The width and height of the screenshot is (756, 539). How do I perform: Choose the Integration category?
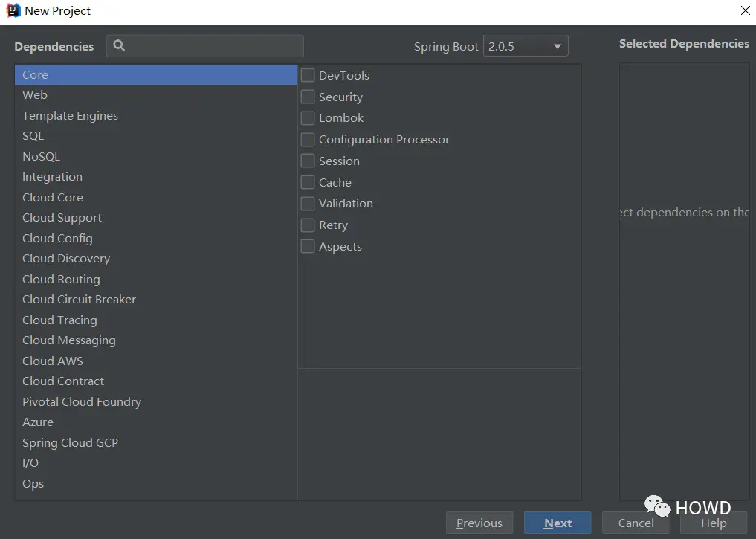point(156,177)
